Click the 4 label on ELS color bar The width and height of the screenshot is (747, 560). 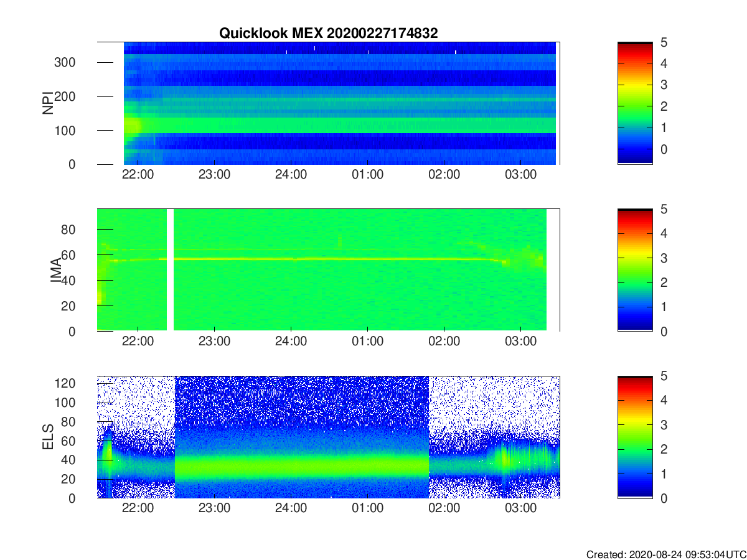click(x=663, y=400)
